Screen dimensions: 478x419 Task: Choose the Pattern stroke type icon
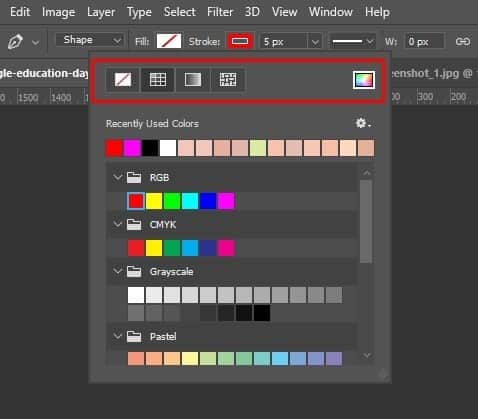click(x=228, y=80)
